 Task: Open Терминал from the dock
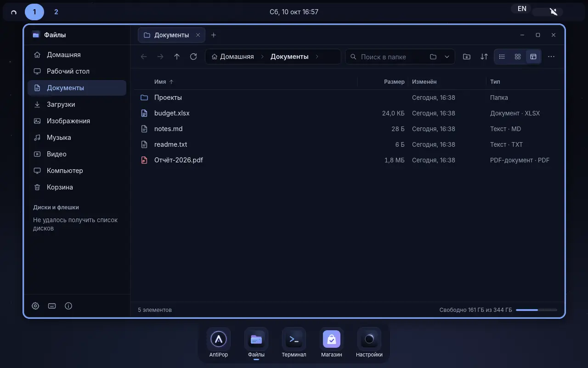click(294, 343)
